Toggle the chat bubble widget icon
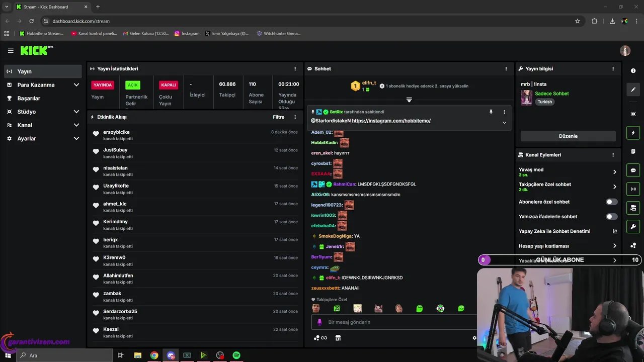 coord(633,170)
